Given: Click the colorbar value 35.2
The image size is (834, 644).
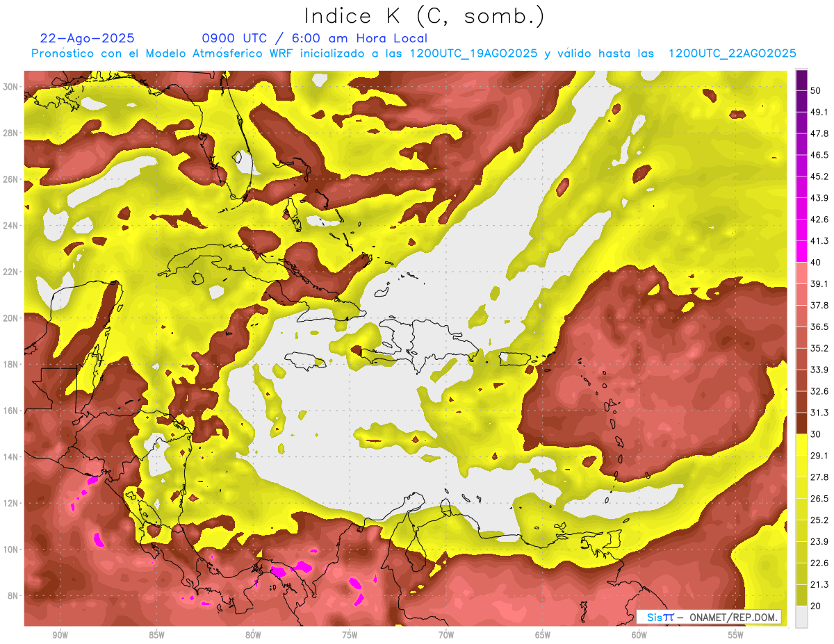Looking at the screenshot, I should tap(819, 348).
